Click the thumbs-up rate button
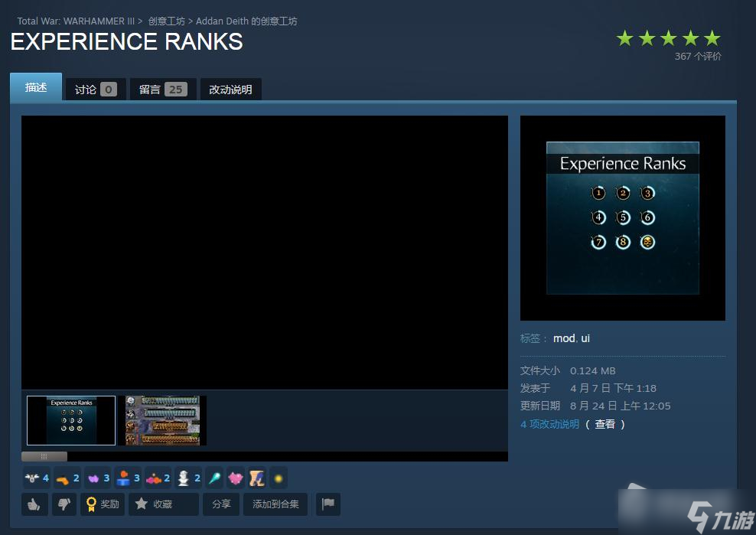The image size is (756, 535). [x=34, y=504]
